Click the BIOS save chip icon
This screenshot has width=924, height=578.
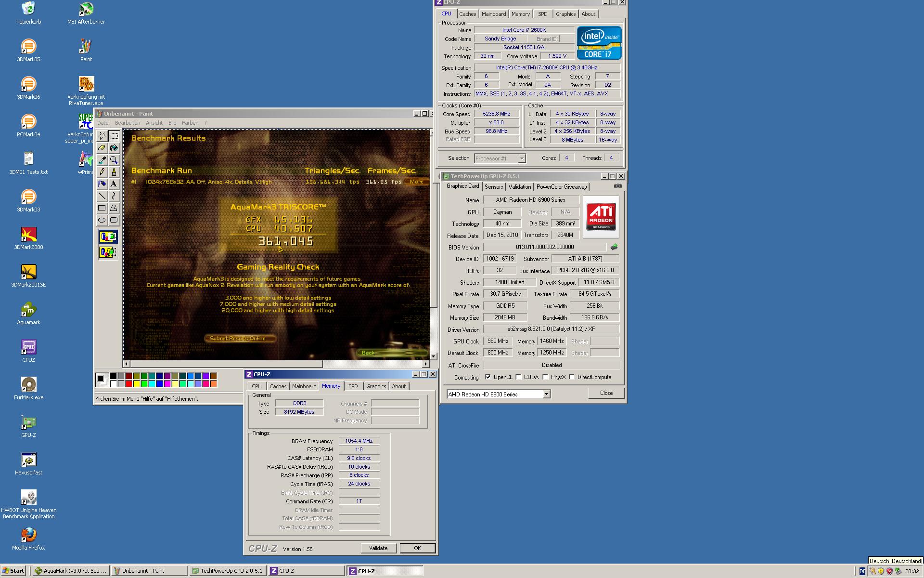tap(614, 247)
